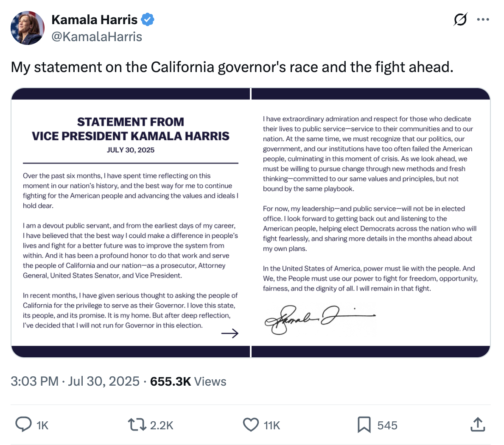
Task: Open Kamala Harris profile picture
Action: click(28, 28)
